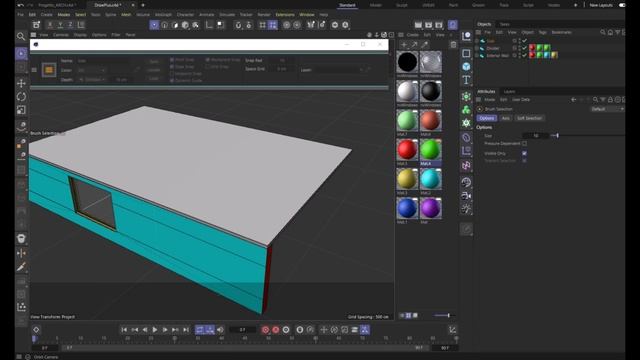Image resolution: width=640 pixels, height=360 pixels.
Task: Enable the Pressure Dependent checkbox
Action: [x=524, y=144]
